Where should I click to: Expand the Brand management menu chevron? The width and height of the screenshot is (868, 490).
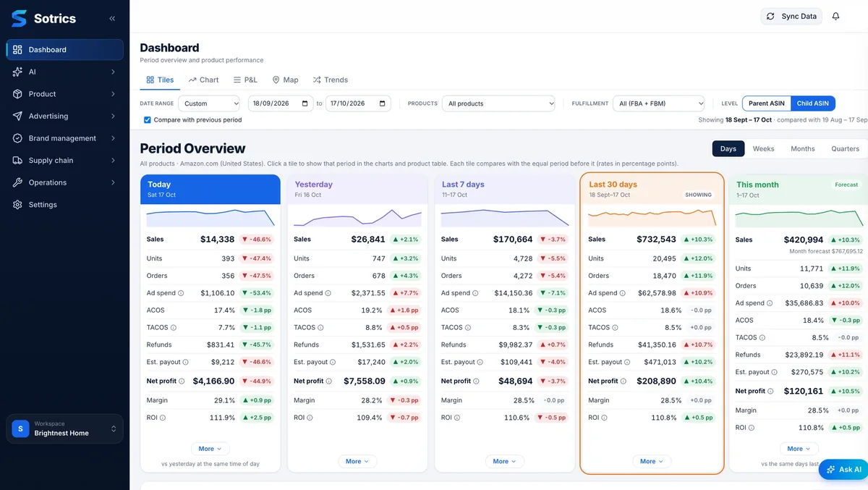[x=113, y=138]
